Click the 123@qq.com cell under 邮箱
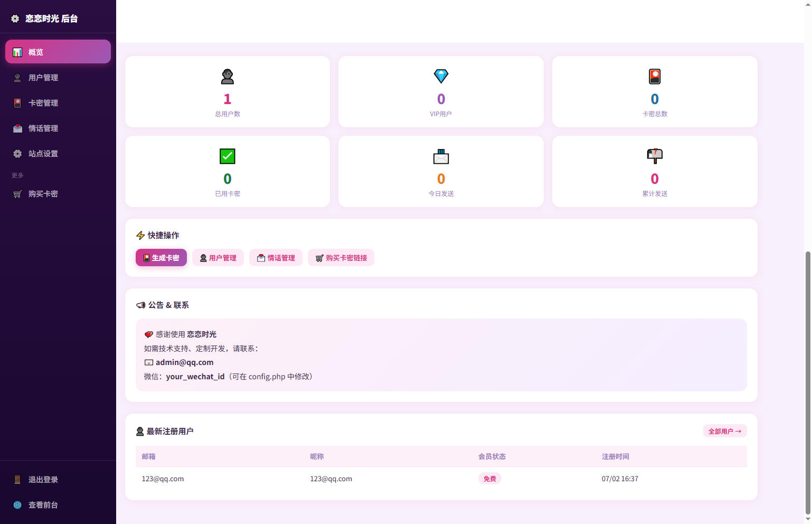 (x=163, y=479)
